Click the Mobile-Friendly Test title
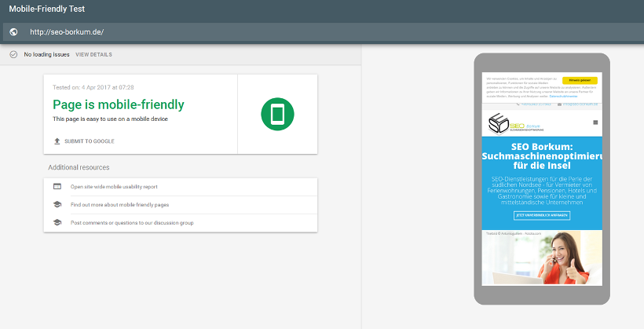The image size is (644, 329). pos(47,9)
